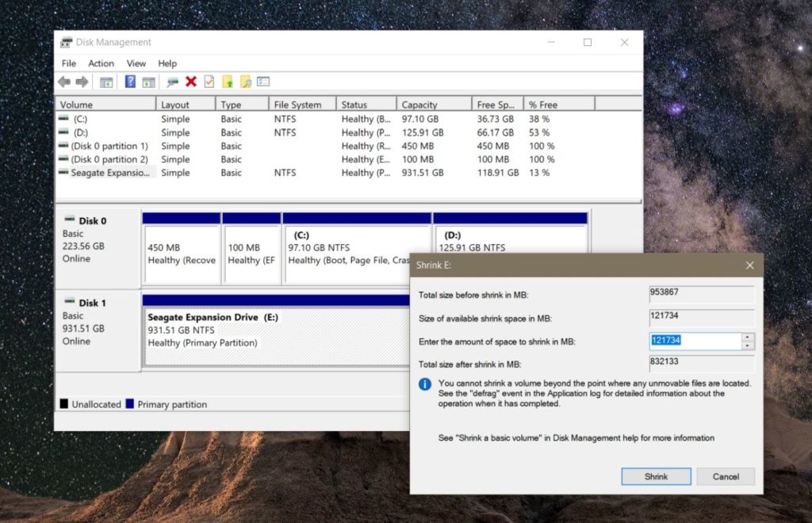Viewport: 812px width, 523px height.
Task: Cancel the Shrink E: dialog
Action: tap(726, 476)
